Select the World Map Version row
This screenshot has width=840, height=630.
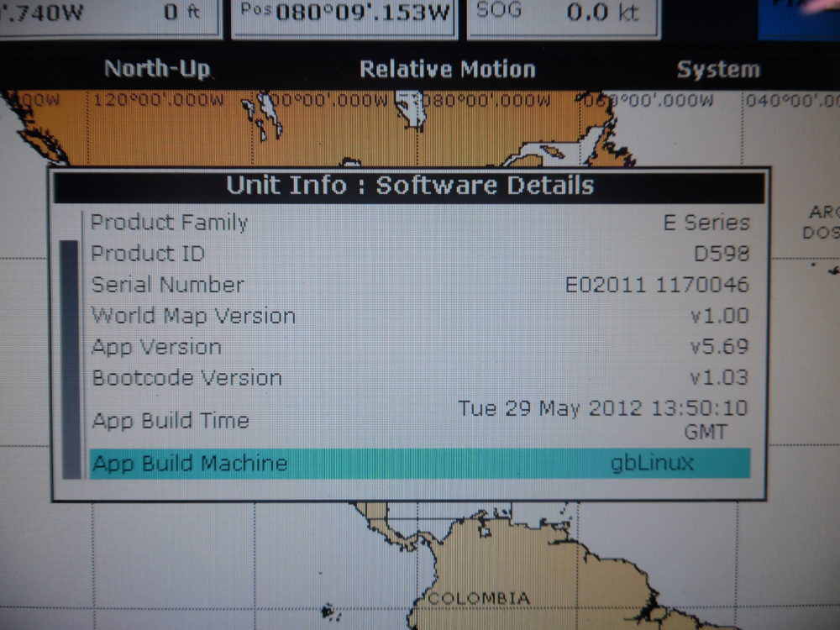419,316
